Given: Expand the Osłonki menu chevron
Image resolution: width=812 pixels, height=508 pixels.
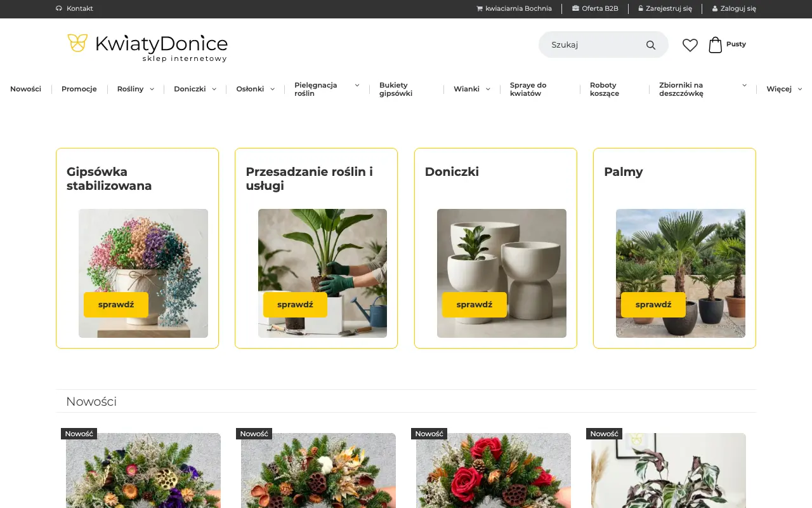Looking at the screenshot, I should pyautogui.click(x=273, y=90).
